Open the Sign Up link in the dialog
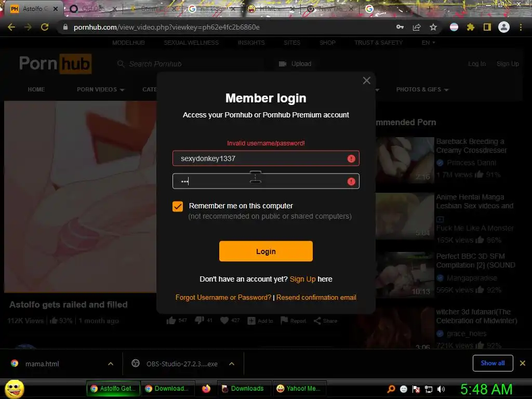Image resolution: width=532 pixels, height=399 pixels. [303, 279]
